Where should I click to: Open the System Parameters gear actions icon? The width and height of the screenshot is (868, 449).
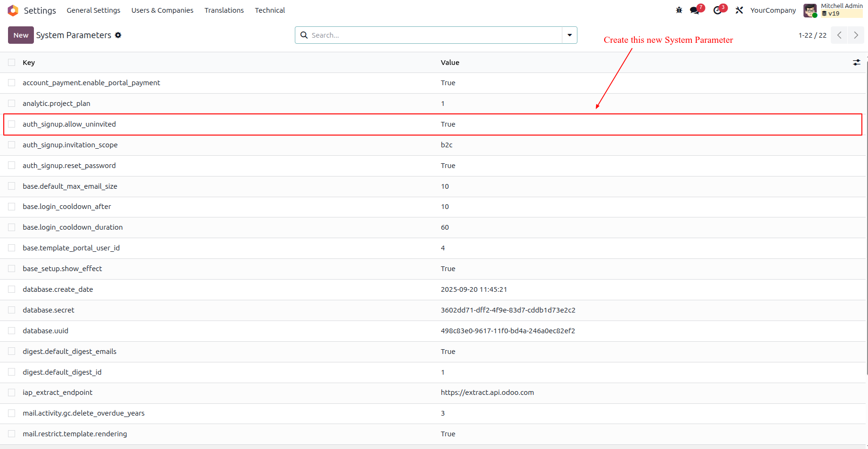(118, 35)
